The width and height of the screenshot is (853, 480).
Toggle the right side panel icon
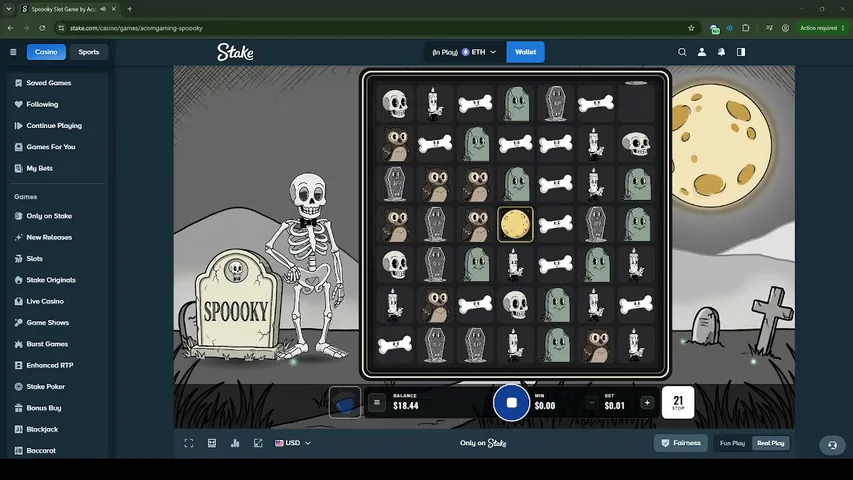[x=741, y=52]
